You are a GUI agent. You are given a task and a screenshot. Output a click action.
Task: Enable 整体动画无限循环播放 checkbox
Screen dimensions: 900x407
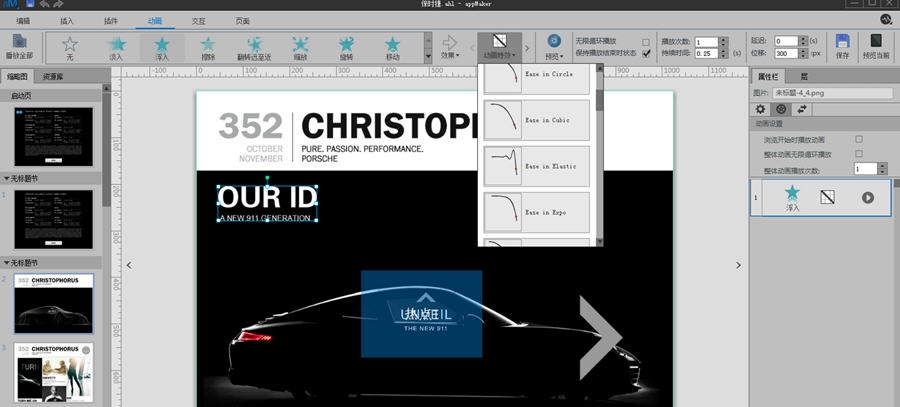pyautogui.click(x=859, y=154)
